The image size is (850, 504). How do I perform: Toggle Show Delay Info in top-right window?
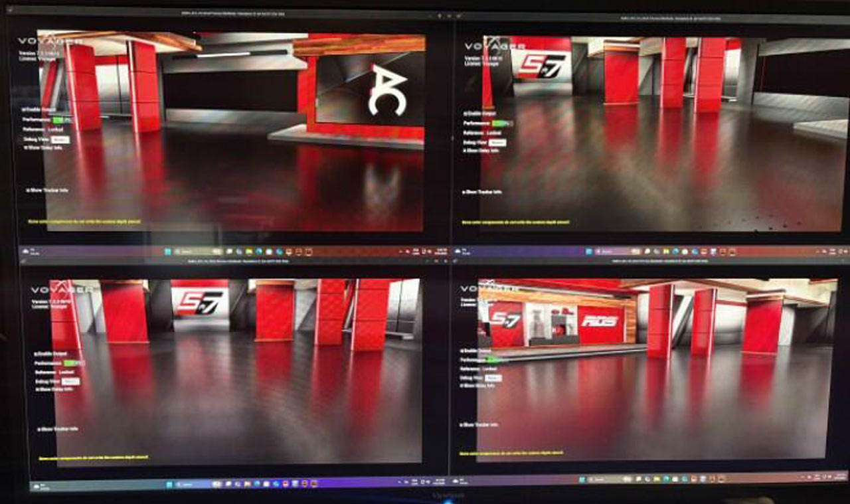[481, 151]
